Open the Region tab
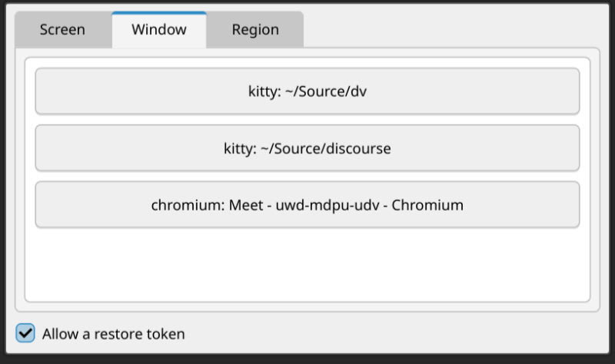Image resolution: width=615 pixels, height=364 pixels. coord(255,30)
